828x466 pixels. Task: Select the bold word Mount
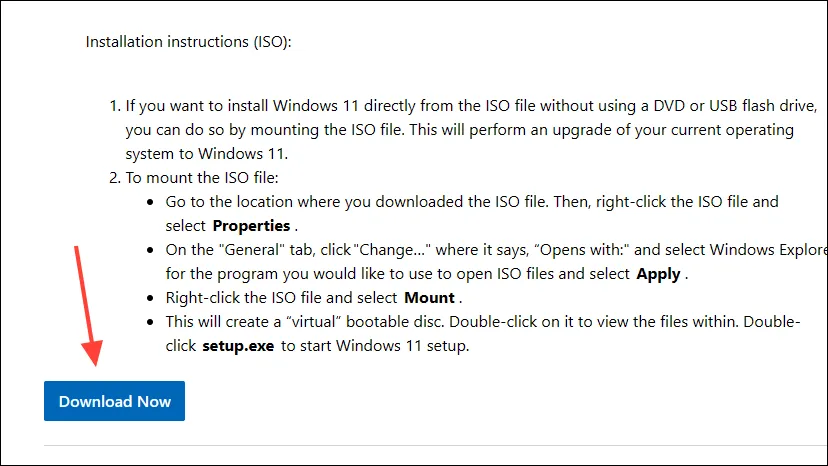pos(429,297)
